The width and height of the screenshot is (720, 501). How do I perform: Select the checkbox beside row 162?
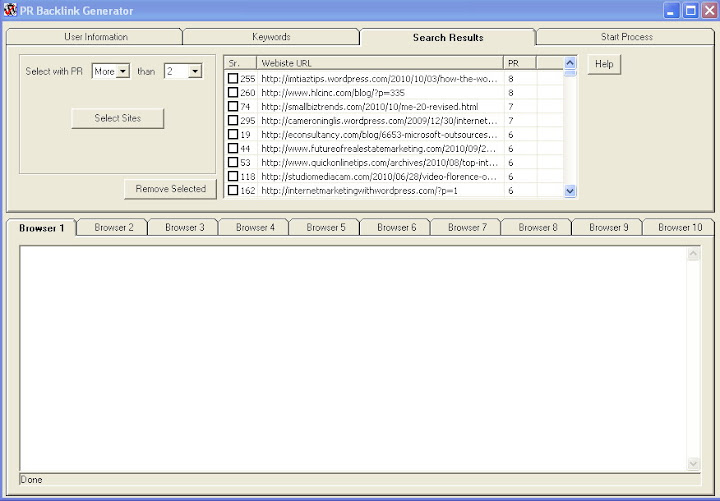tap(233, 190)
